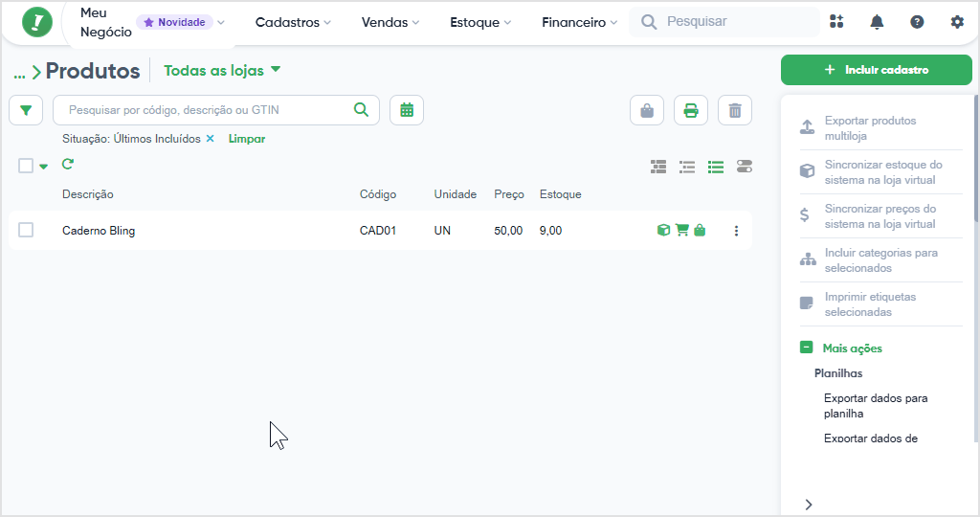Click Sincronizar preços do sistema option
The width and height of the screenshot is (980, 517).
click(x=880, y=216)
